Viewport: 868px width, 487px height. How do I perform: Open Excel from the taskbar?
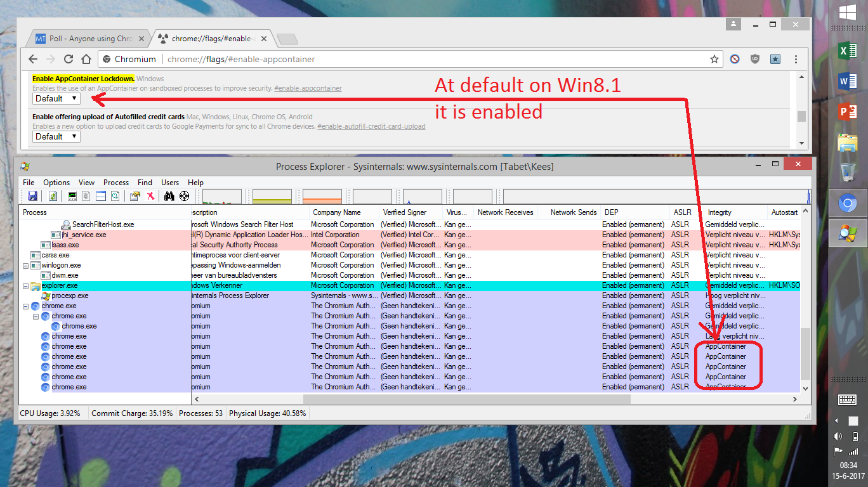(848, 51)
